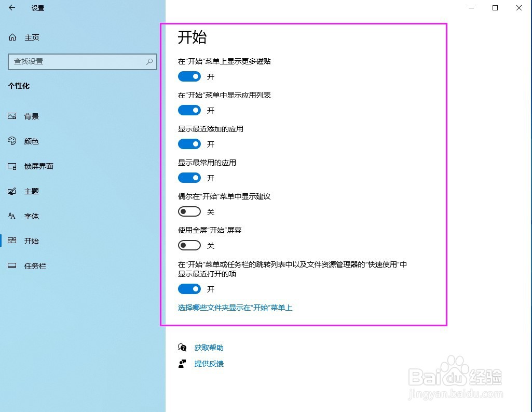532x412 pixels.
Task: Minimize the Settings window
Action: coord(471,8)
